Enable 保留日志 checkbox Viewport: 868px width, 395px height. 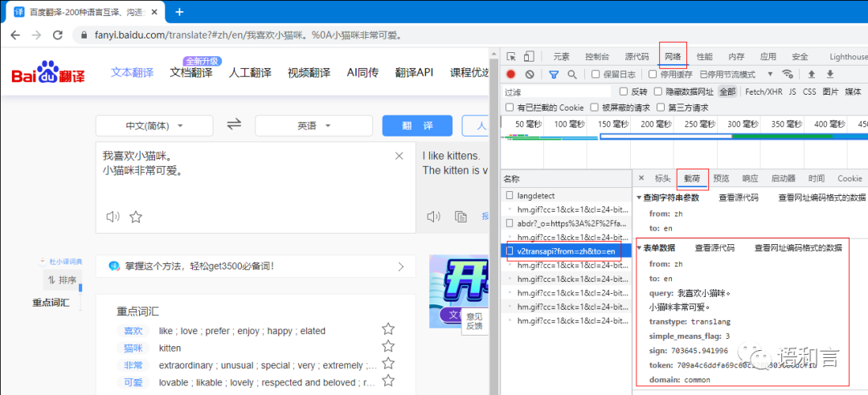point(596,74)
